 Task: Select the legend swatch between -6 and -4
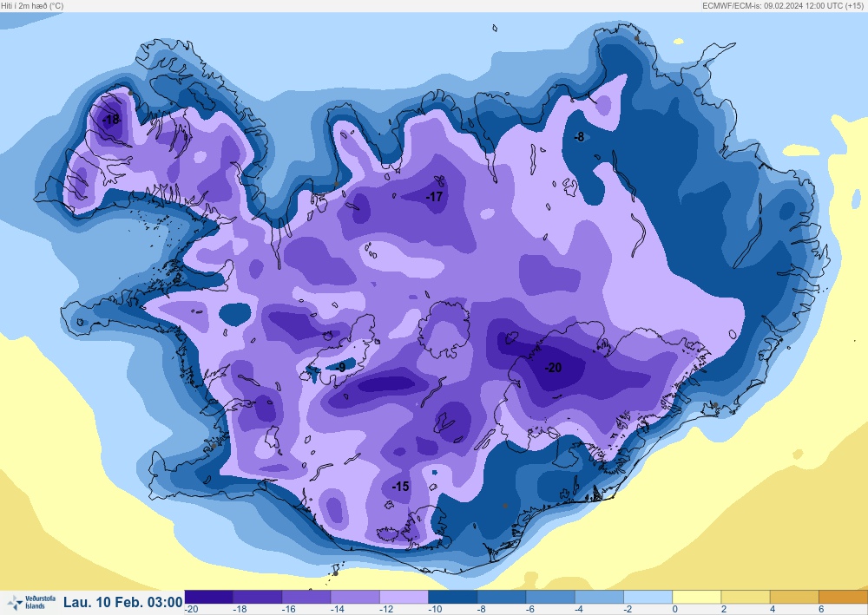[550, 597]
